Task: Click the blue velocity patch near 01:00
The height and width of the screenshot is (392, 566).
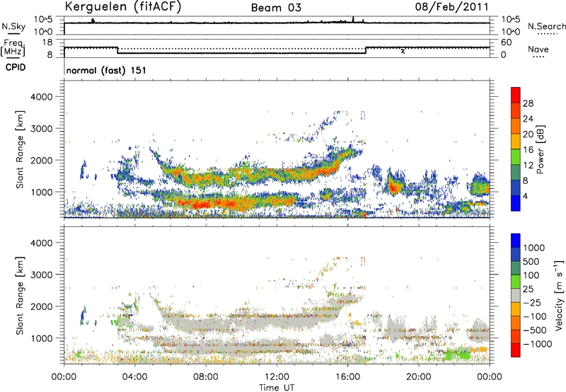Action: 83,315
